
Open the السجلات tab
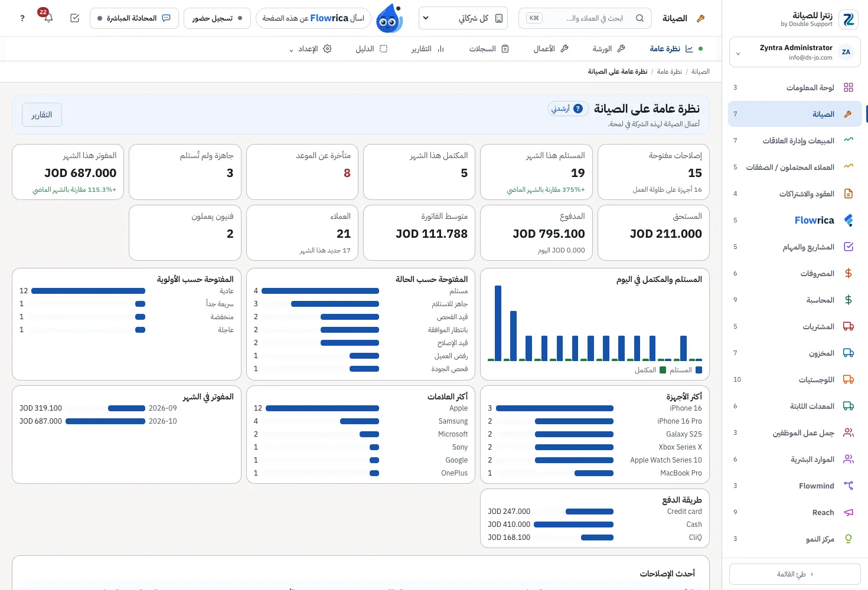coord(488,49)
